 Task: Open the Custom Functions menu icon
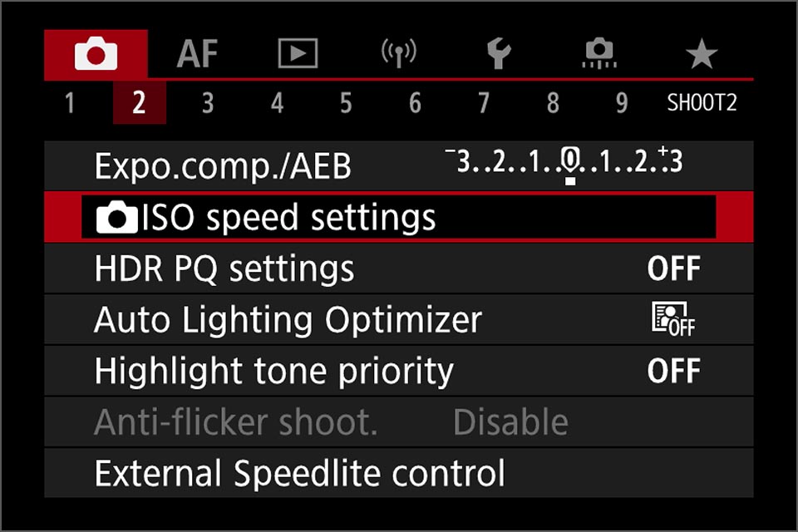coord(599,52)
